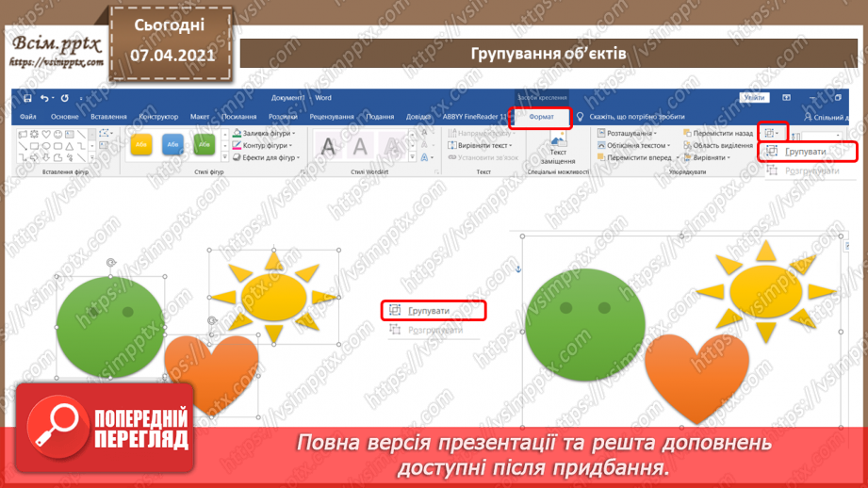Apply the blue Абв shape style
The width and height of the screenshot is (868, 488).
[172, 145]
